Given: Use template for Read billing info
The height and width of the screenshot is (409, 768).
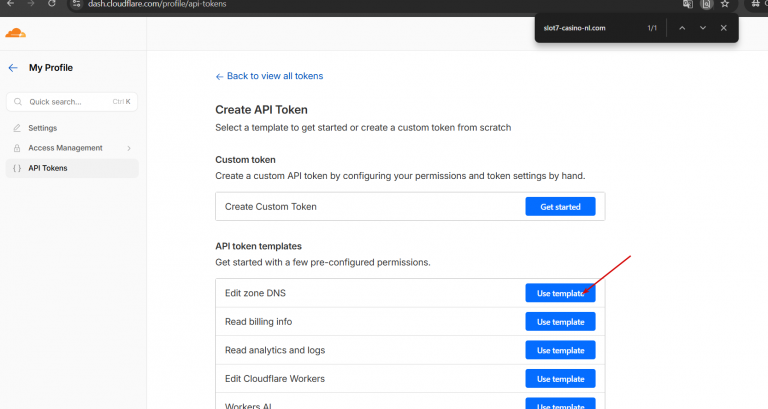Looking at the screenshot, I should tap(560, 322).
